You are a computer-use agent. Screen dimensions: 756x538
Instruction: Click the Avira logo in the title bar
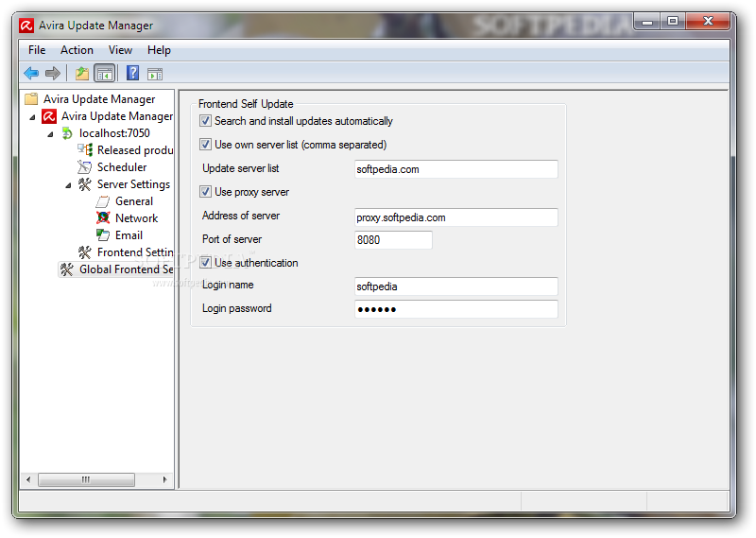(26, 26)
